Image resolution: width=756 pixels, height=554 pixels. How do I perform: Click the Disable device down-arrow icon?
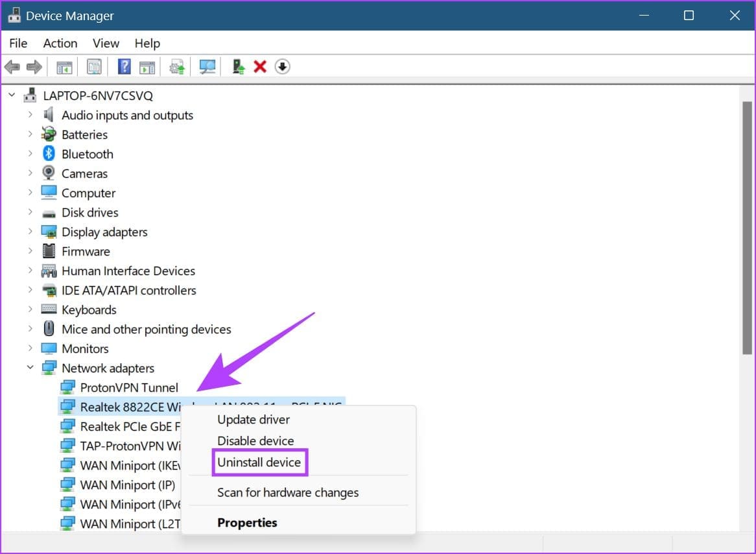[282, 67]
